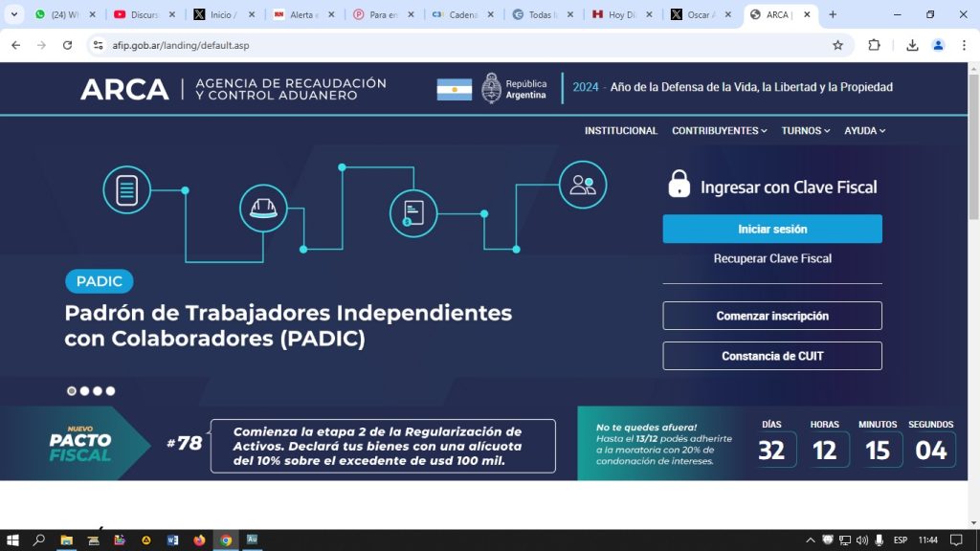Open Microsoft Word from the taskbar
Screen dimensions: 980x551
point(172,540)
